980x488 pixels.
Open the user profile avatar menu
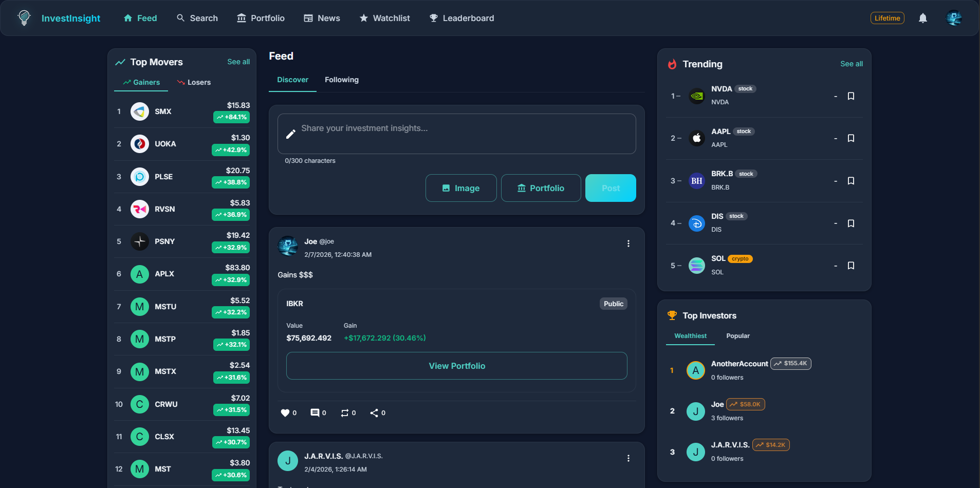954,18
